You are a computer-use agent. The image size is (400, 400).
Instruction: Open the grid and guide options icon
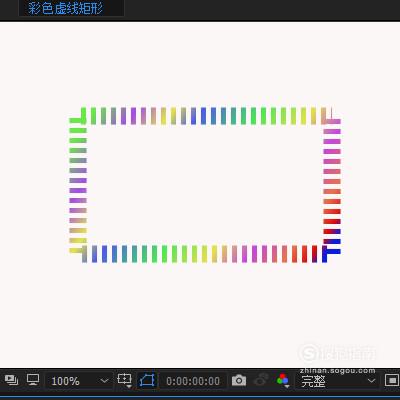125,380
